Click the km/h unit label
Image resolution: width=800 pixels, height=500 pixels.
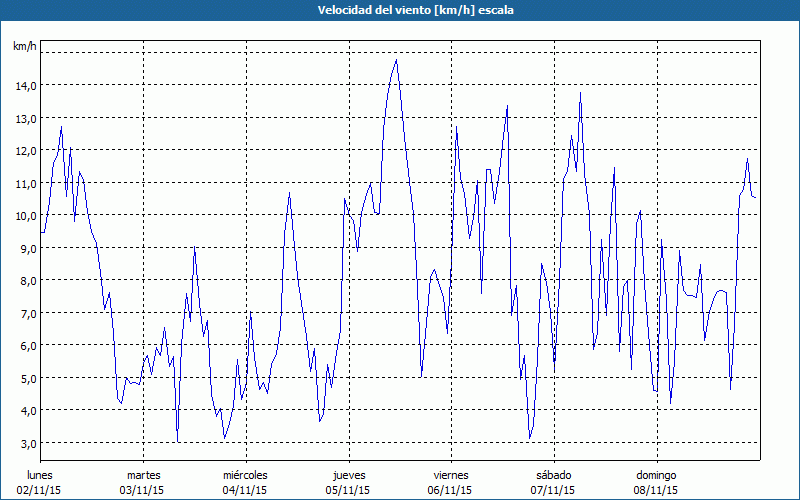tap(25, 46)
